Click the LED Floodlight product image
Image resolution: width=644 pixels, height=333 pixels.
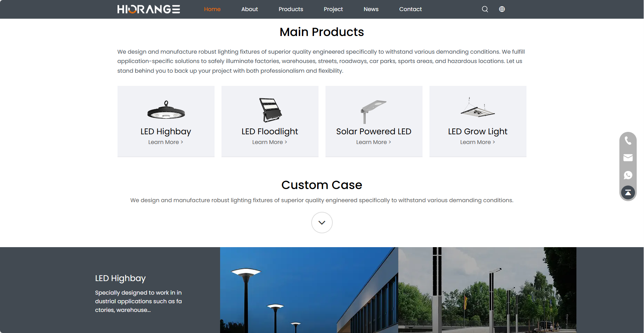click(x=270, y=110)
